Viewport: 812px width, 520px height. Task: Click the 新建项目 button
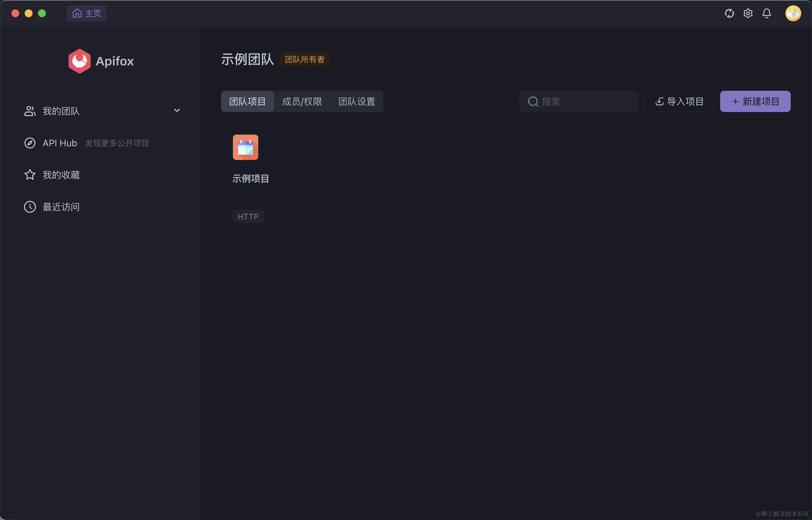tap(755, 102)
